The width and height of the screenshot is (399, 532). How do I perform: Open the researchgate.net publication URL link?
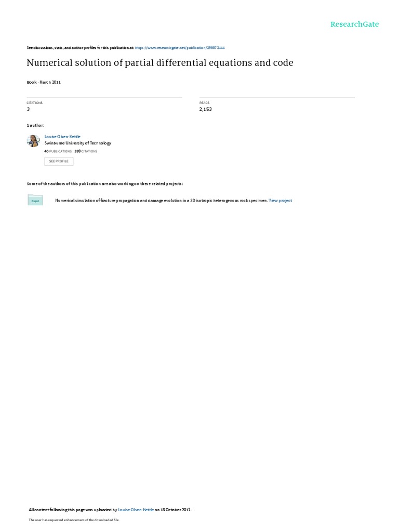tap(180, 48)
